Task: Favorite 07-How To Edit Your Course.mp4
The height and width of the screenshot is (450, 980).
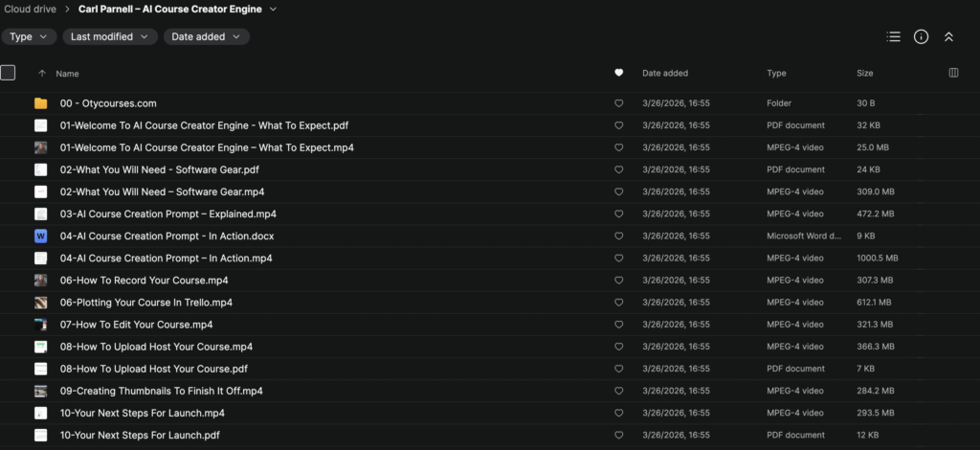Action: tap(619, 325)
